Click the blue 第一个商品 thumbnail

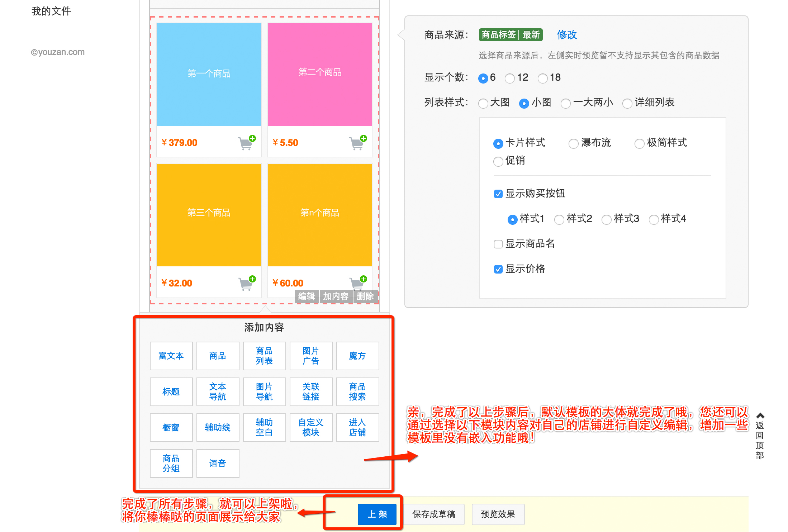[209, 75]
